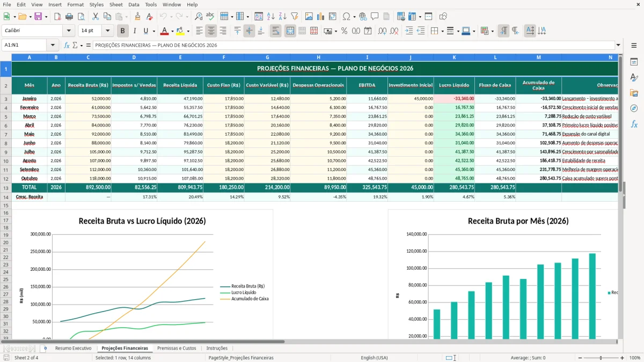Click the Insert Image icon
Viewport: 644px width, 362px height.
pos(309,17)
